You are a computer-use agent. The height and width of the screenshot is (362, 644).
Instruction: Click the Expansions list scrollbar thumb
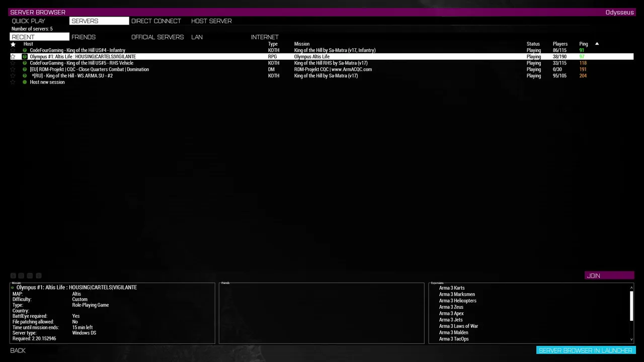631,306
